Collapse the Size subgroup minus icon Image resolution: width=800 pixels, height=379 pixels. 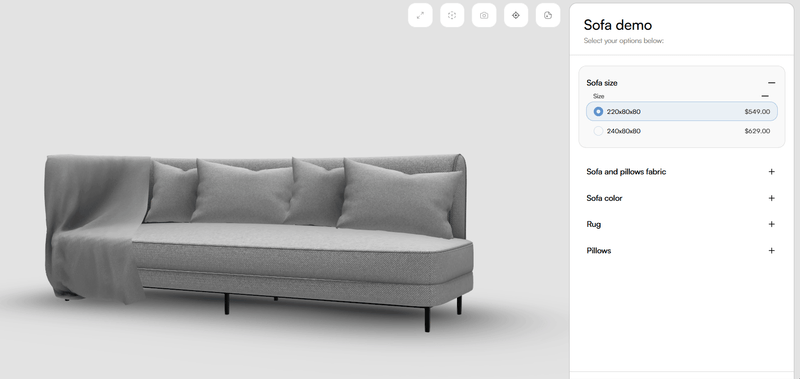765,96
